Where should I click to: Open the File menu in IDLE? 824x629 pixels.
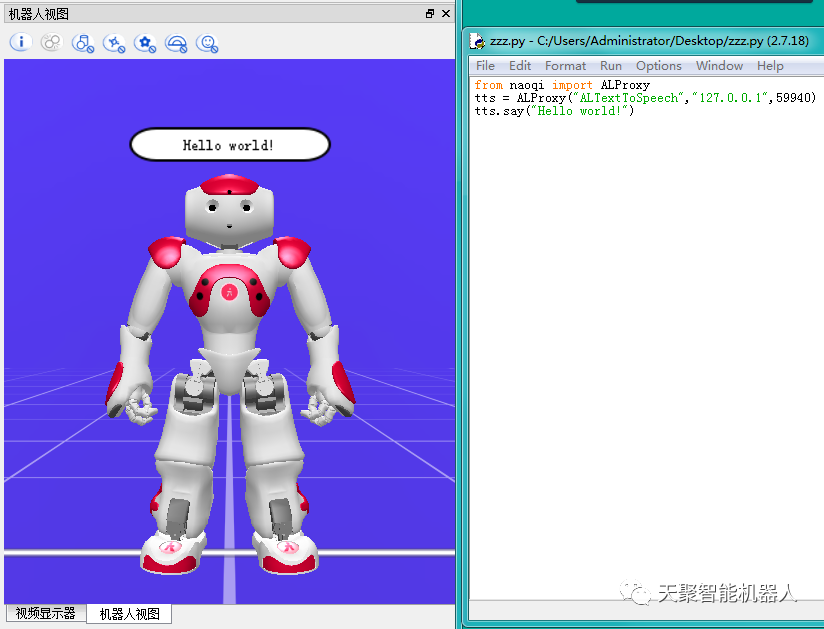pos(485,66)
